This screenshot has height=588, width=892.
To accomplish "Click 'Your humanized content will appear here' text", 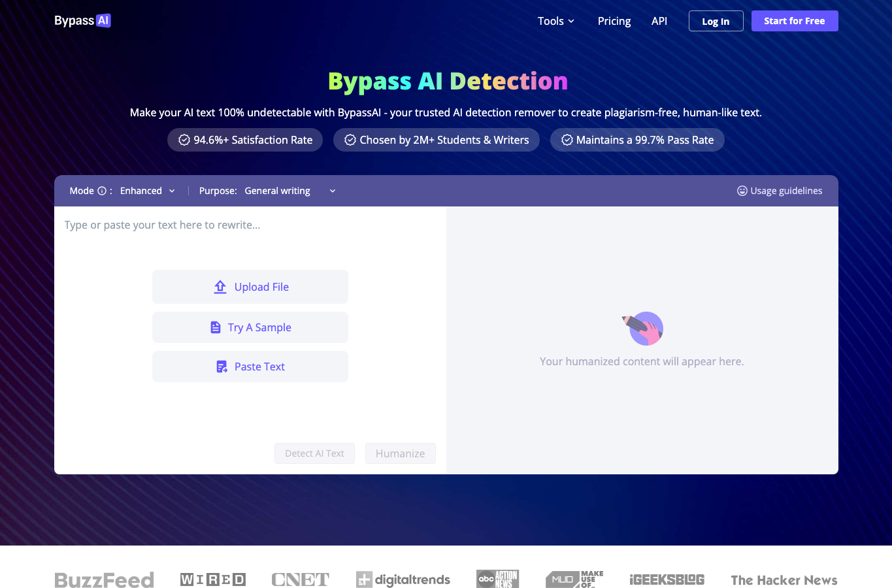I will (642, 361).
